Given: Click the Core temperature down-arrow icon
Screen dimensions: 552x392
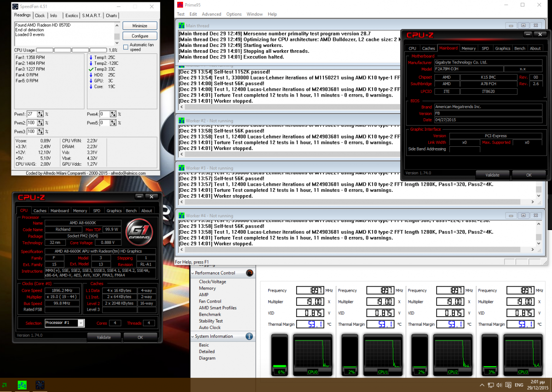Looking at the screenshot, I should click(91, 86).
